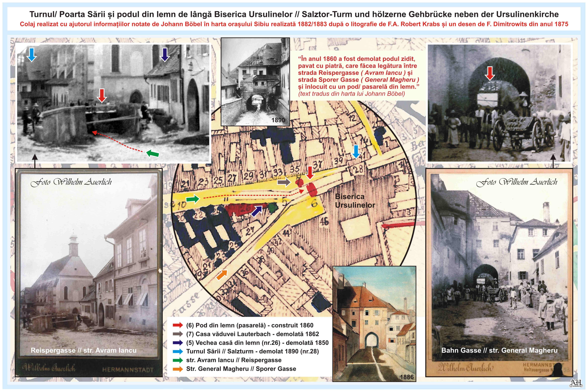
Task: Click the light blue Salzturm legend arrow
Action: (178, 351)
